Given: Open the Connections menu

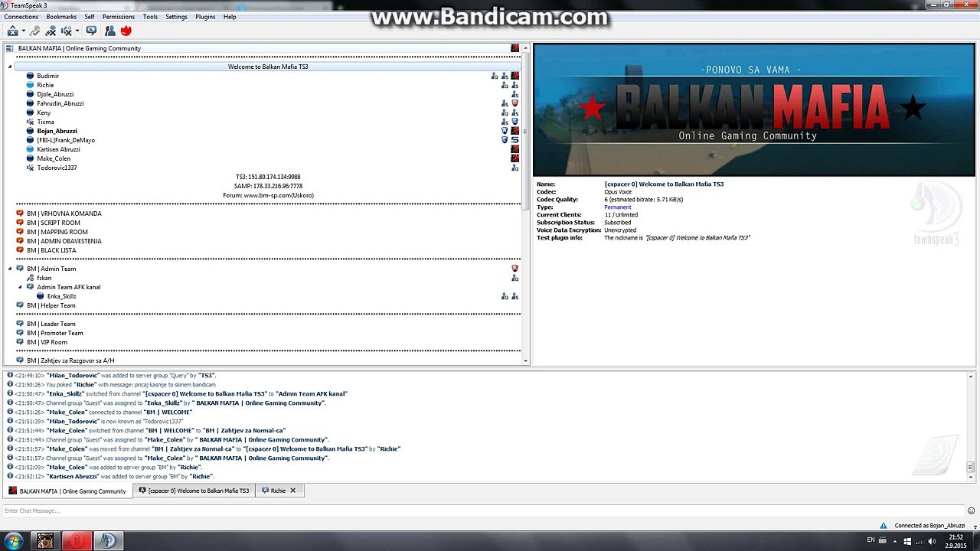Looking at the screenshot, I should coord(21,17).
